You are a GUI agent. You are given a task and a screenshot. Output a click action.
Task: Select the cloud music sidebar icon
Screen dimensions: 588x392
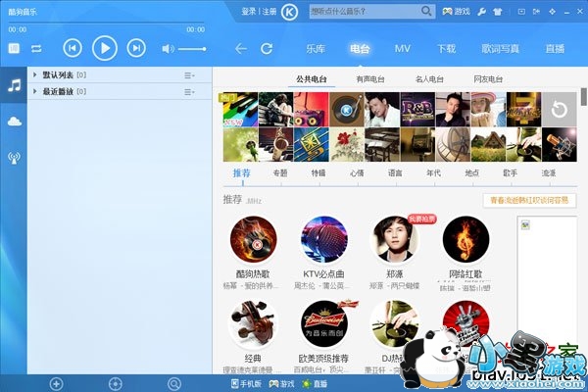pyautogui.click(x=15, y=122)
